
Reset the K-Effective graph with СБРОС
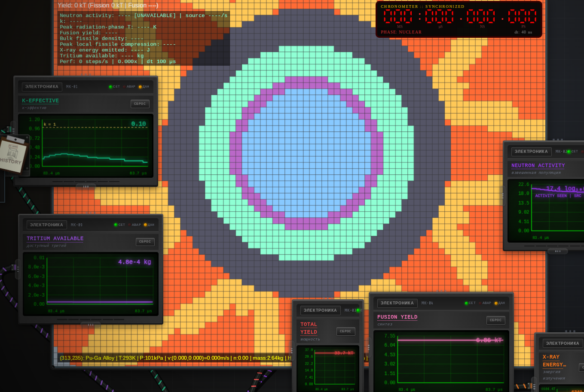(140, 104)
